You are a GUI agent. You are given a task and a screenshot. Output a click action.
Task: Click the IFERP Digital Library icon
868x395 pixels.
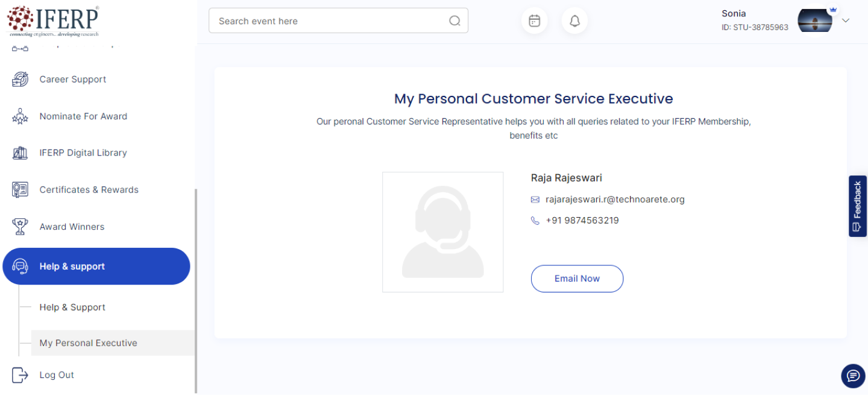20,153
